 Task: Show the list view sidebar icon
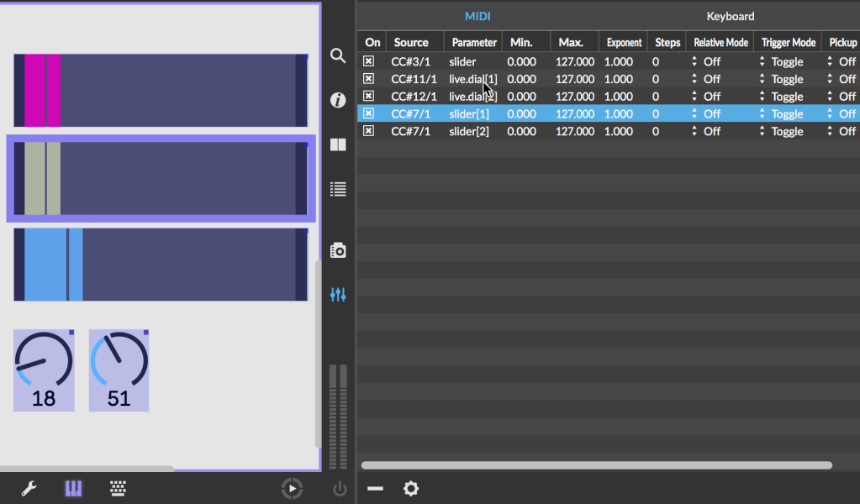pos(338,189)
